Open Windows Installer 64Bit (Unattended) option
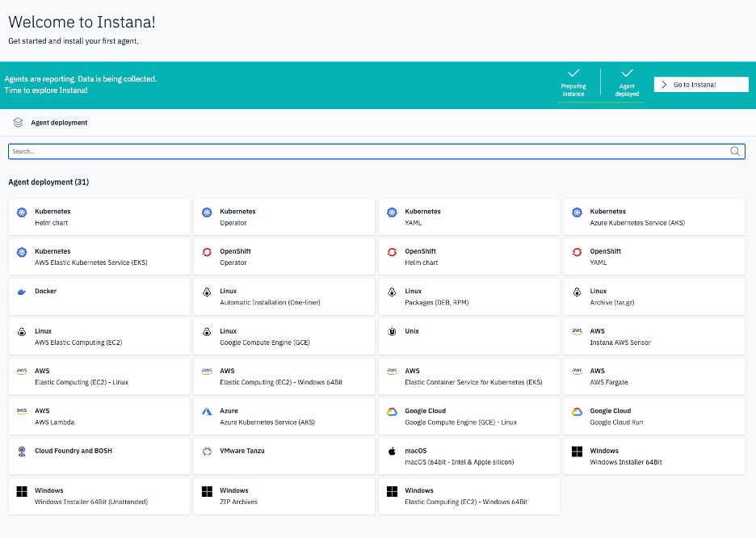The width and height of the screenshot is (756, 538). tap(99, 496)
